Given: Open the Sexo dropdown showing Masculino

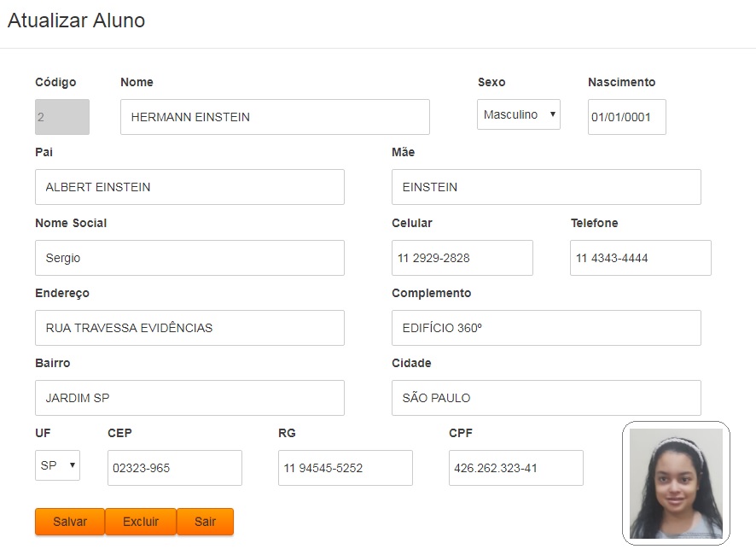Looking at the screenshot, I should 518,114.
